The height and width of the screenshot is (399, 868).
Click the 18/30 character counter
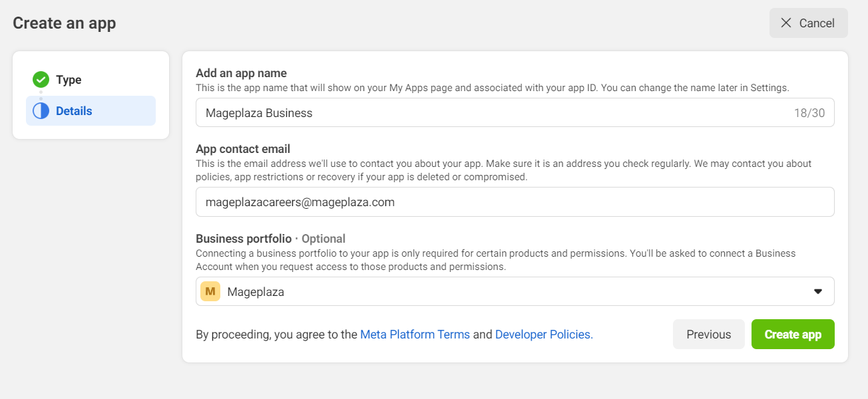[809, 113]
